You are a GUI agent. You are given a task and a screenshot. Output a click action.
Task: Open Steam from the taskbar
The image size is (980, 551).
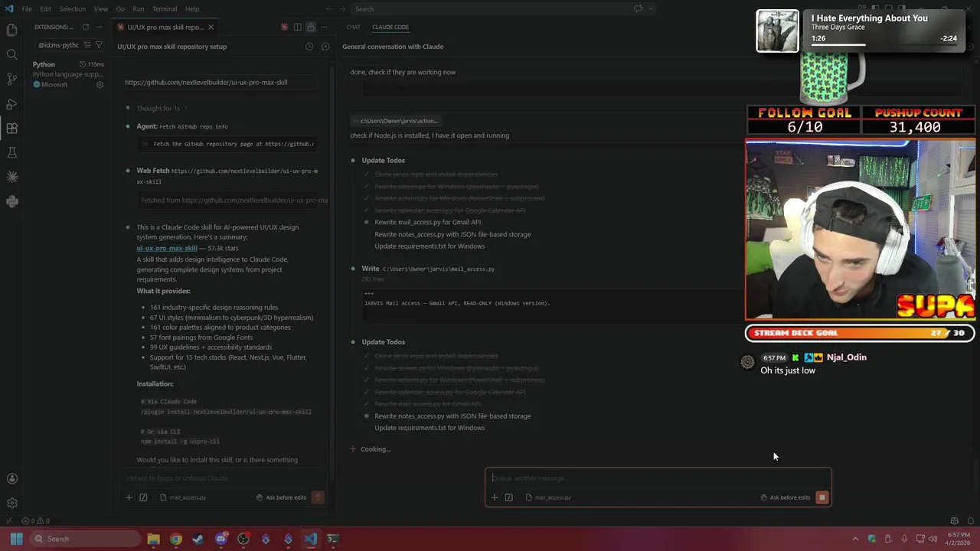pyautogui.click(x=198, y=539)
